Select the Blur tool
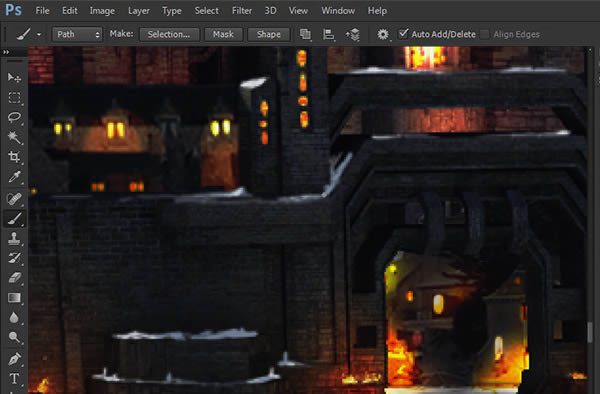This screenshot has height=394, width=600. [15, 317]
